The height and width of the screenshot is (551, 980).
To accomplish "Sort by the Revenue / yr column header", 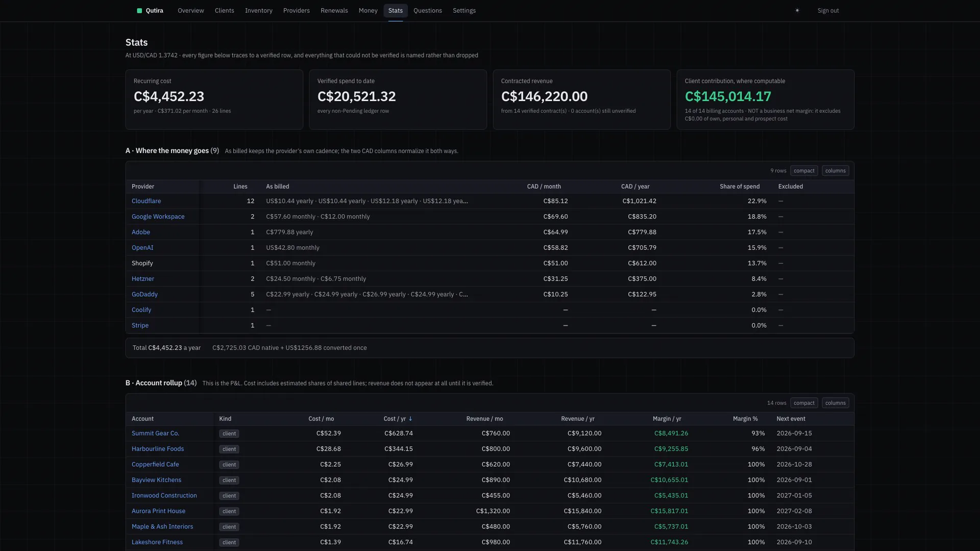I will [x=578, y=419].
